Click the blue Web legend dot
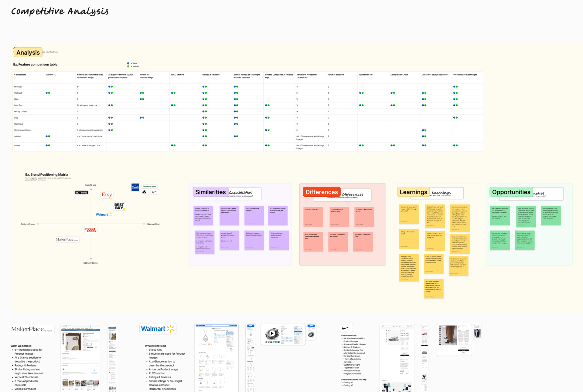583x392 pixels. point(128,63)
